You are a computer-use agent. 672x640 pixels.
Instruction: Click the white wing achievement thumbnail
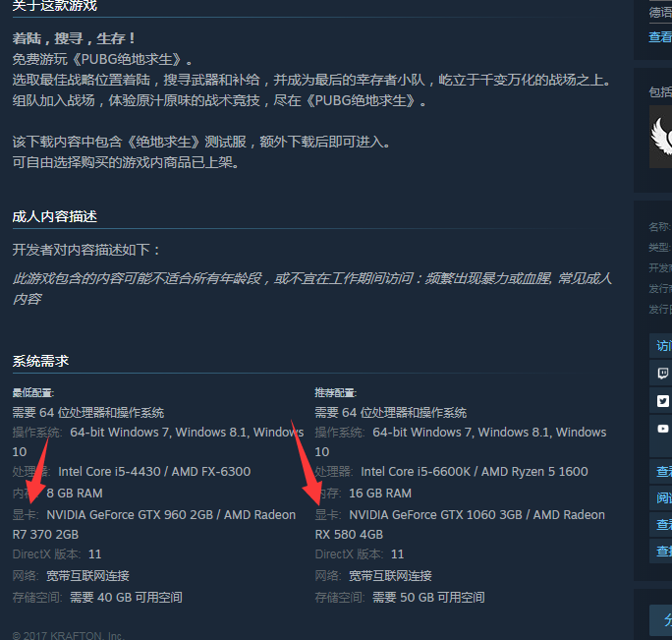click(x=661, y=137)
